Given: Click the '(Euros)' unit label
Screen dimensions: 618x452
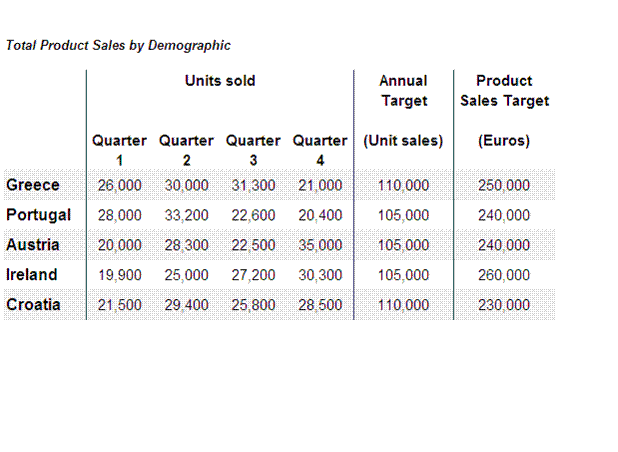Looking at the screenshot, I should pos(504,141).
